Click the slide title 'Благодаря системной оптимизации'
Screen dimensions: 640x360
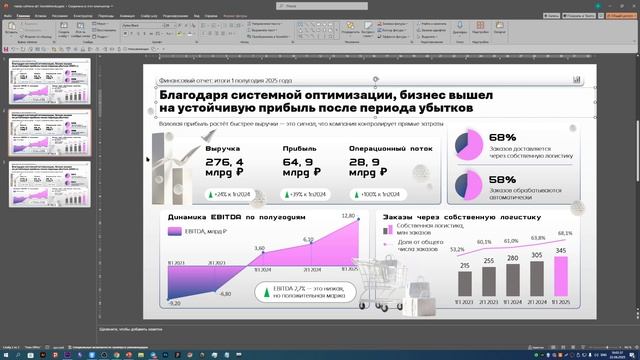[326, 101]
